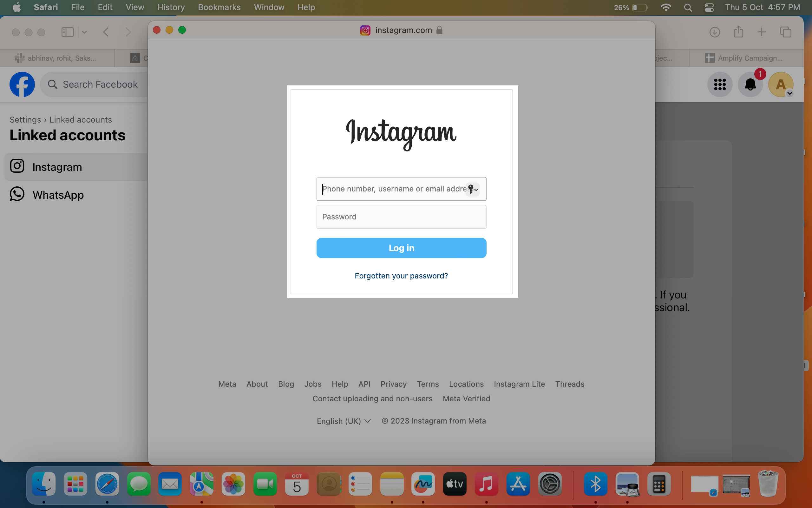Open Music from the Dock
Viewport: 812px width, 508px height.
pos(487,484)
